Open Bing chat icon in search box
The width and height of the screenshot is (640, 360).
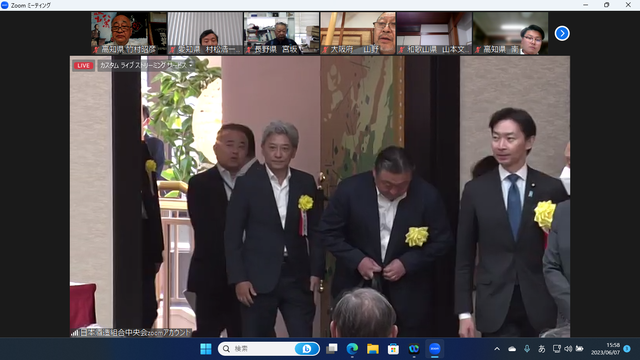tap(306, 349)
